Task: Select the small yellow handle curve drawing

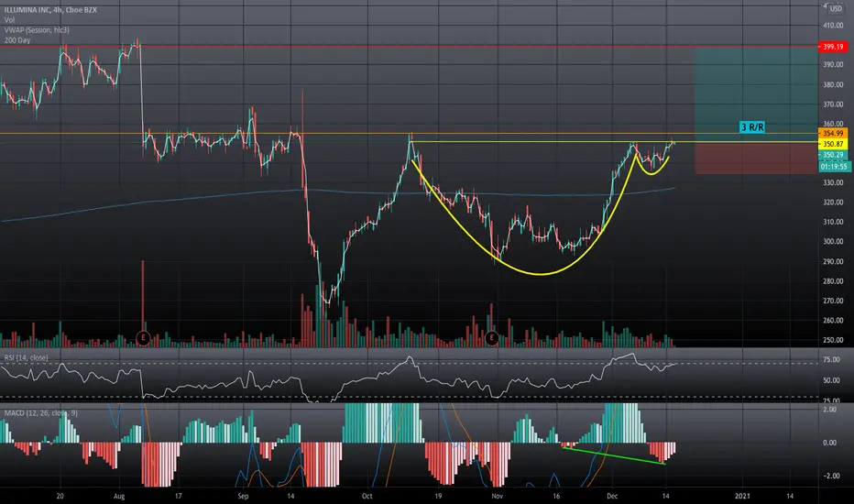Action: (651, 172)
